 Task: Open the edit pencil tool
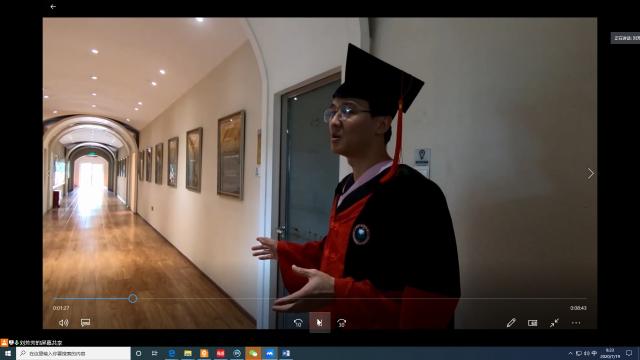511,323
